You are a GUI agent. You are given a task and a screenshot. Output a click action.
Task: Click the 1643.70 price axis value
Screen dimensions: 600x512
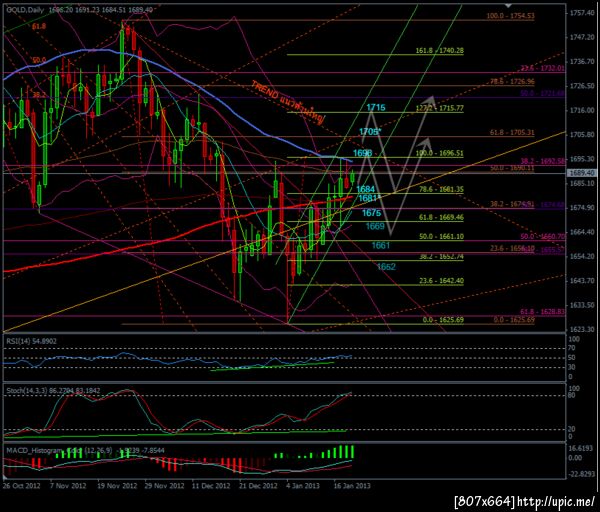582,281
